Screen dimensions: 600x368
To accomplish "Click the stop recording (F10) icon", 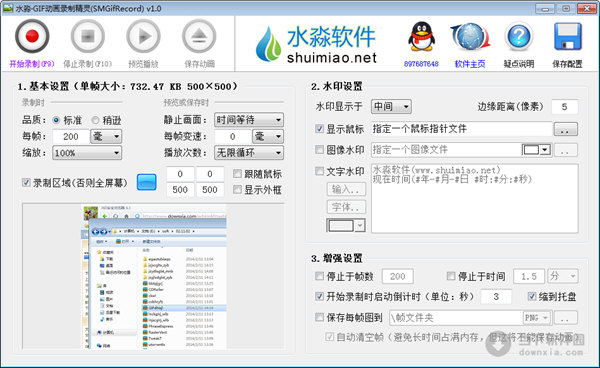I will (x=88, y=36).
